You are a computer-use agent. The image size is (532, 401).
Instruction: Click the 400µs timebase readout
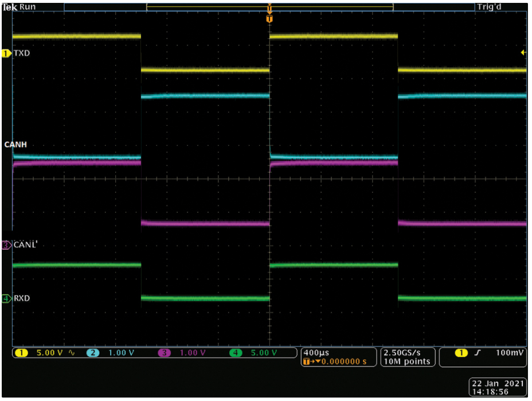[316, 353]
